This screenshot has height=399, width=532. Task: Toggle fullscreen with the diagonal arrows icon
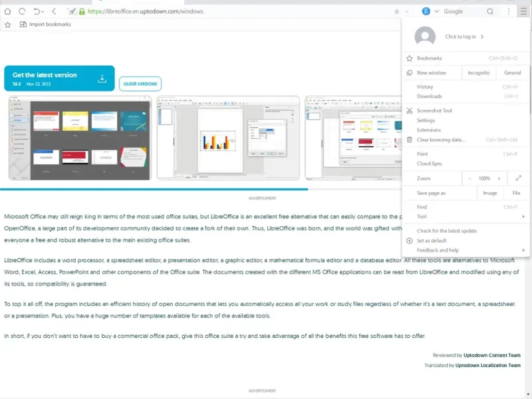(x=518, y=178)
